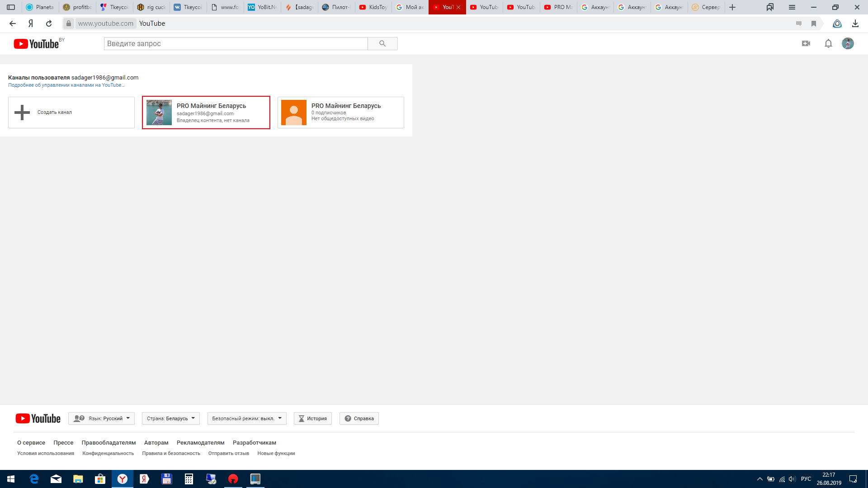Open the Условия использования link

(46, 454)
